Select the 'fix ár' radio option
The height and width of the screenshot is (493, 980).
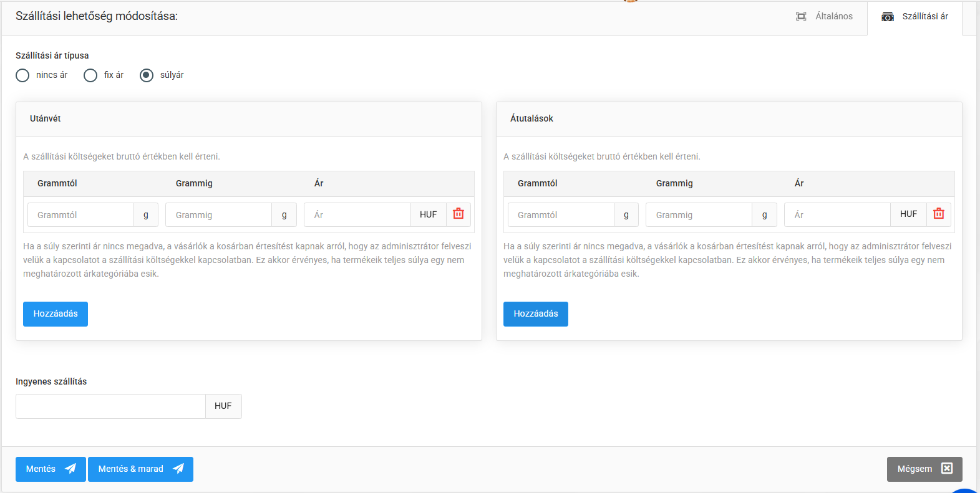pos(91,75)
